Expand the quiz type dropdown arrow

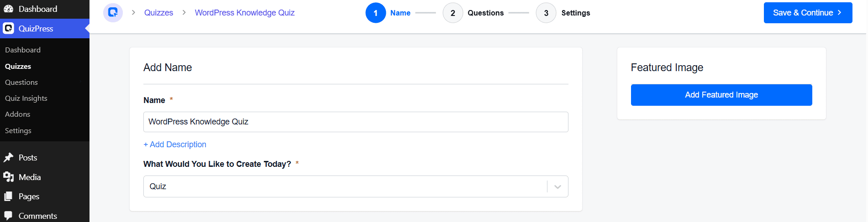click(x=558, y=186)
